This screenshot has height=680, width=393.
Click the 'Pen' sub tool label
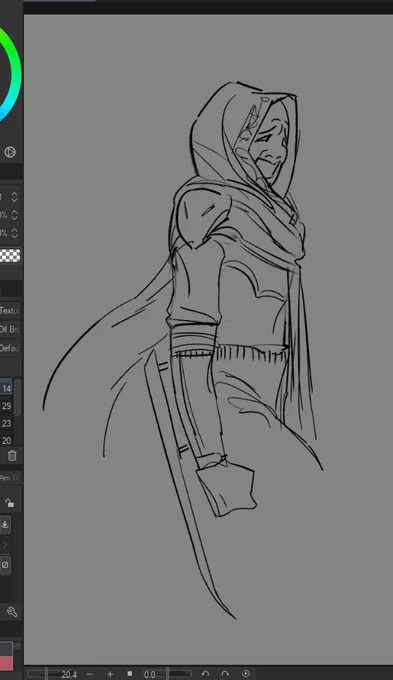(x=10, y=478)
